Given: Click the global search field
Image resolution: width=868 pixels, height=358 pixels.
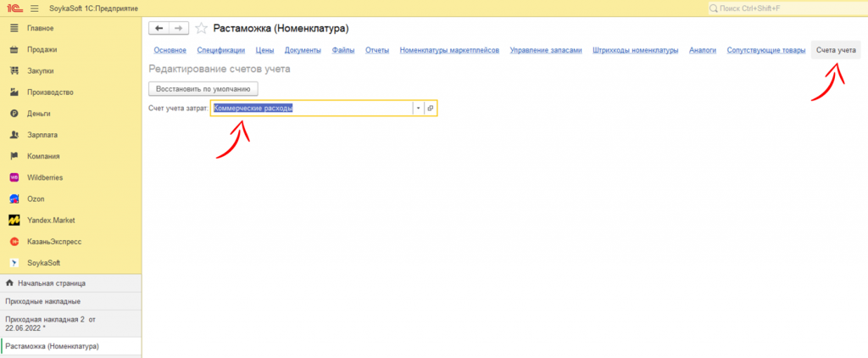Looking at the screenshot, I should [x=784, y=8].
